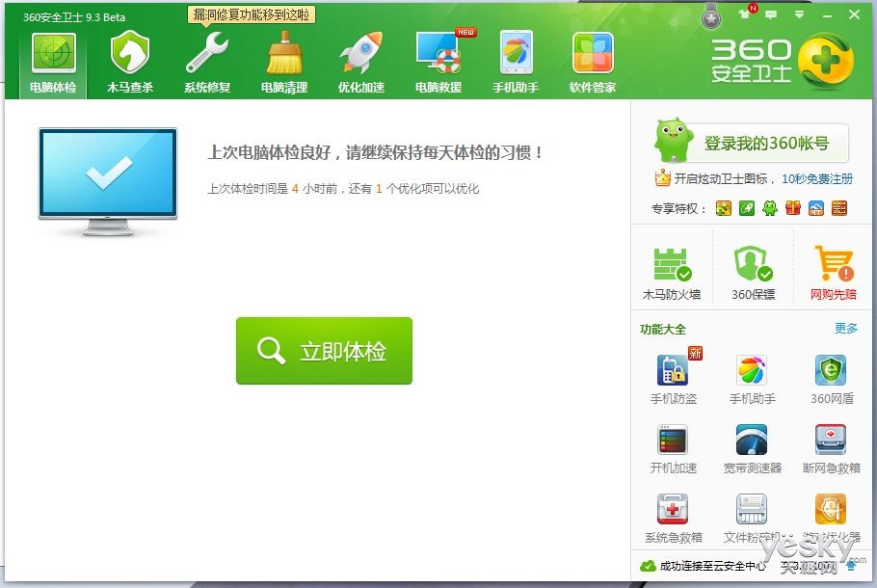This screenshot has height=588, width=877.
Task: Click the monitor checkmark image
Action: 108,182
